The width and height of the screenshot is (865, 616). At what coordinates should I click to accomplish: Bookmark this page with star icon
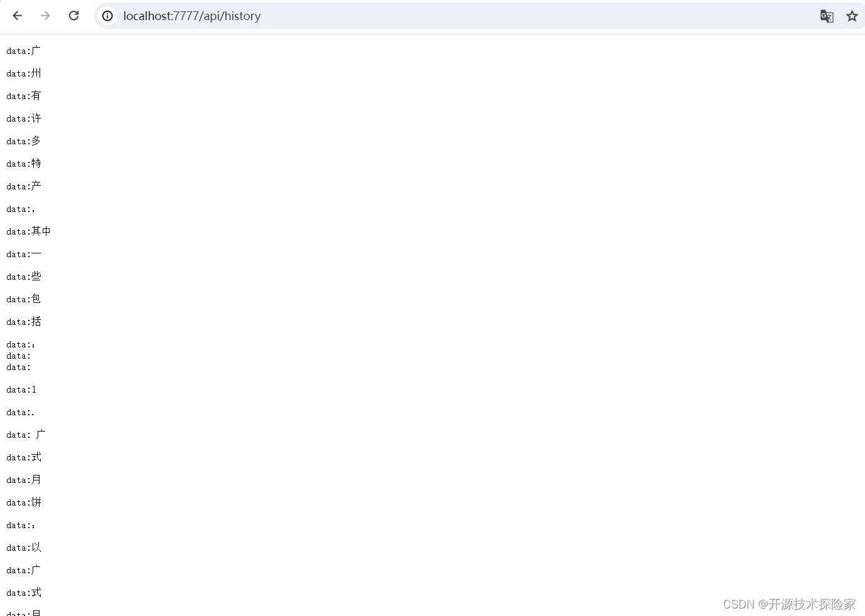point(852,16)
